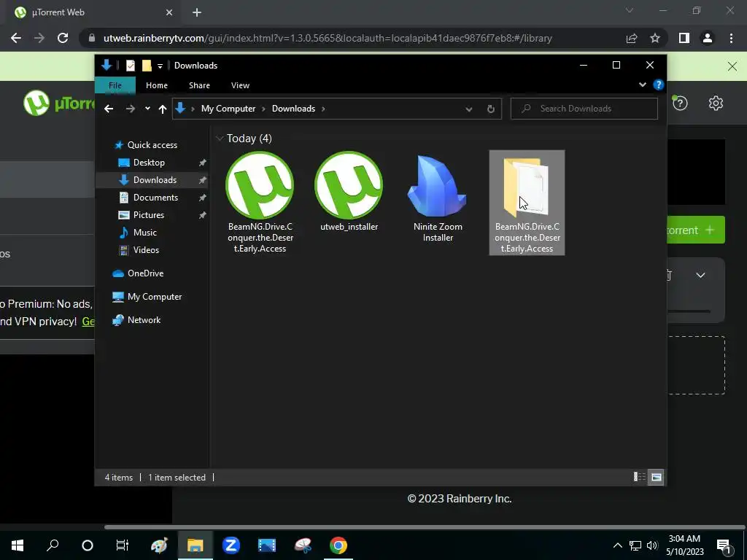Open the Home ribbon tab
Screen dimensions: 747x560
pos(157,85)
